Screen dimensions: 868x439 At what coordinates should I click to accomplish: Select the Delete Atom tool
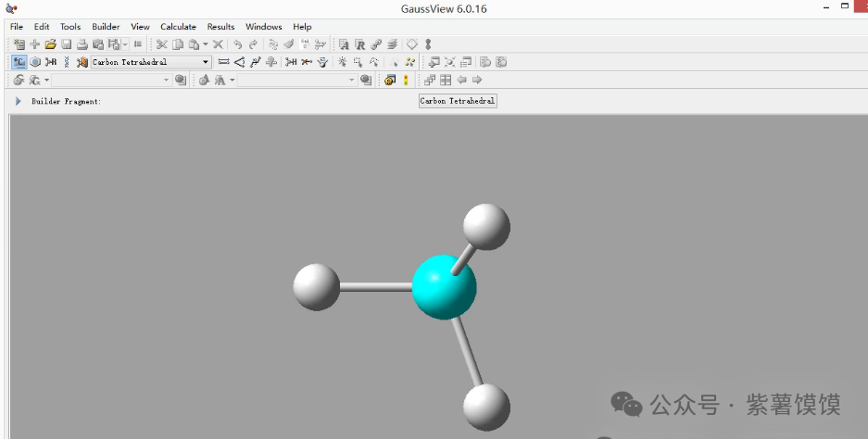click(x=306, y=62)
